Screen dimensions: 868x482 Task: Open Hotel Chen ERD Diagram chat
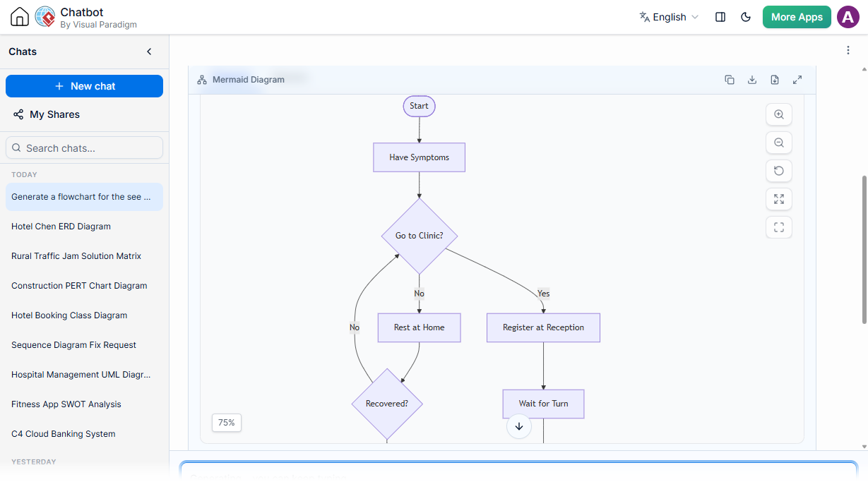[84, 227]
